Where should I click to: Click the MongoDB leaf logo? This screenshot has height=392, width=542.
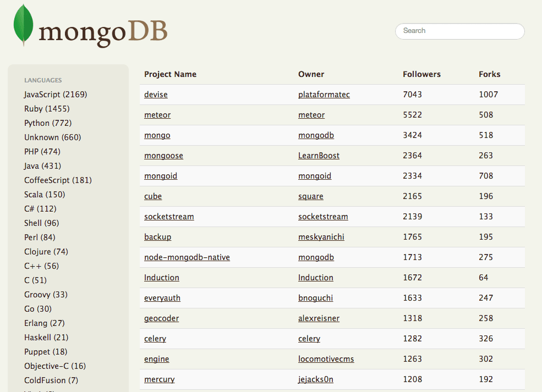pyautogui.click(x=23, y=25)
